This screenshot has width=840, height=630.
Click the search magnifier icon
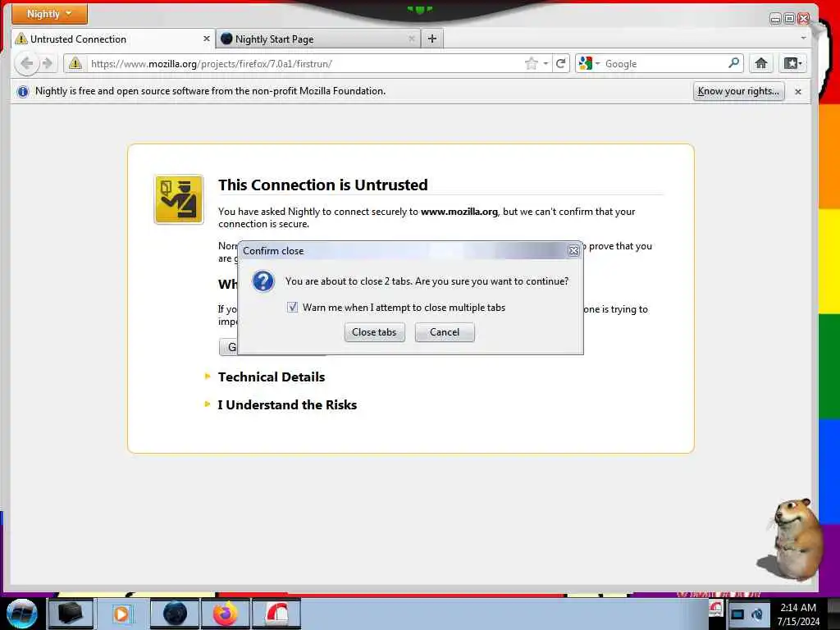[x=734, y=63]
